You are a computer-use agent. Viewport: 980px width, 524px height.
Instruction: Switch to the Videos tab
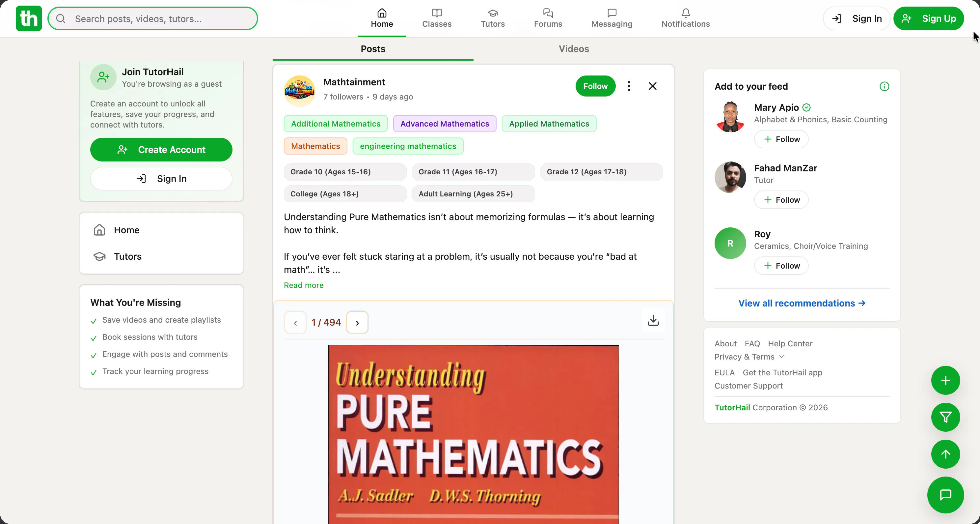[x=574, y=49]
